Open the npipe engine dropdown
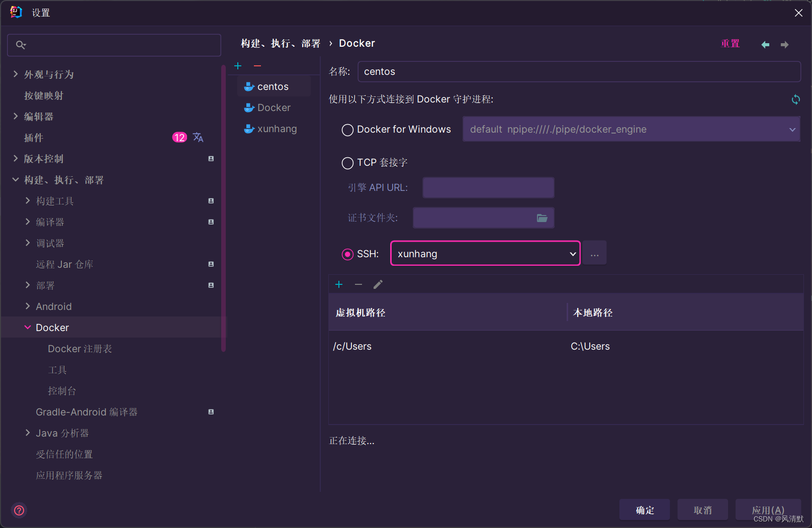The height and width of the screenshot is (528, 812). 793,129
